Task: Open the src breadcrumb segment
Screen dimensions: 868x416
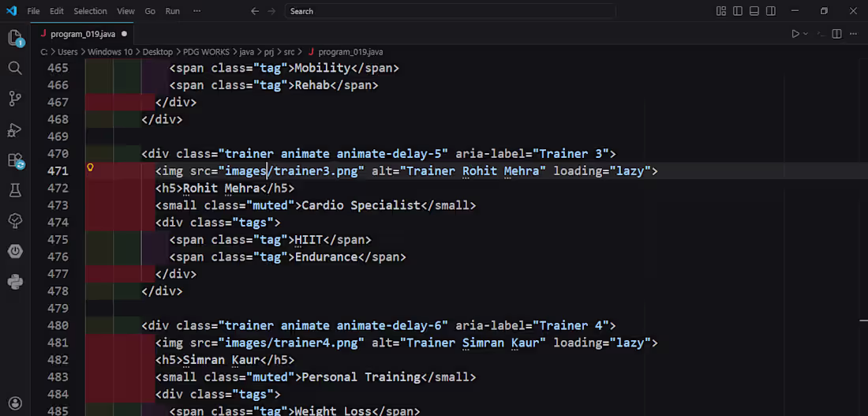Action: pyautogui.click(x=289, y=51)
